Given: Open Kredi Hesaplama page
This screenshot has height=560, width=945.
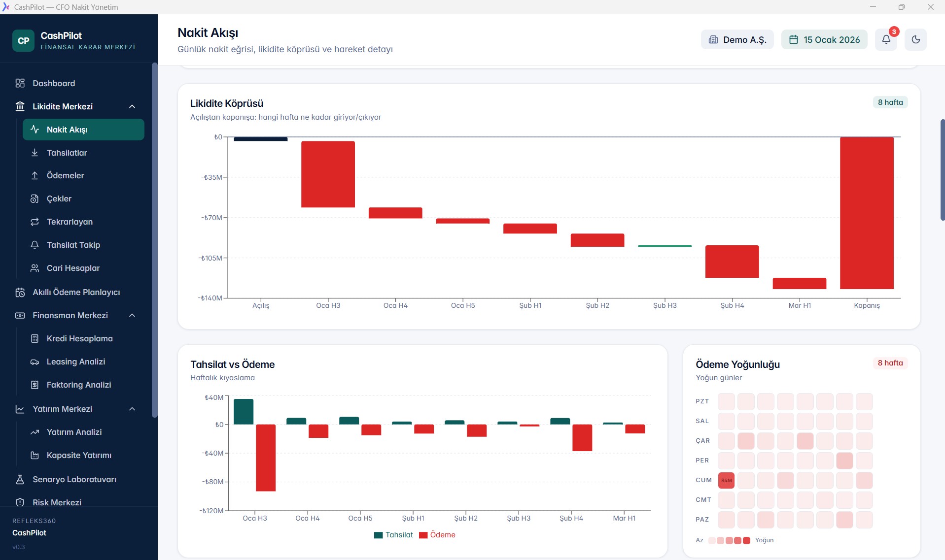Looking at the screenshot, I should point(83,338).
